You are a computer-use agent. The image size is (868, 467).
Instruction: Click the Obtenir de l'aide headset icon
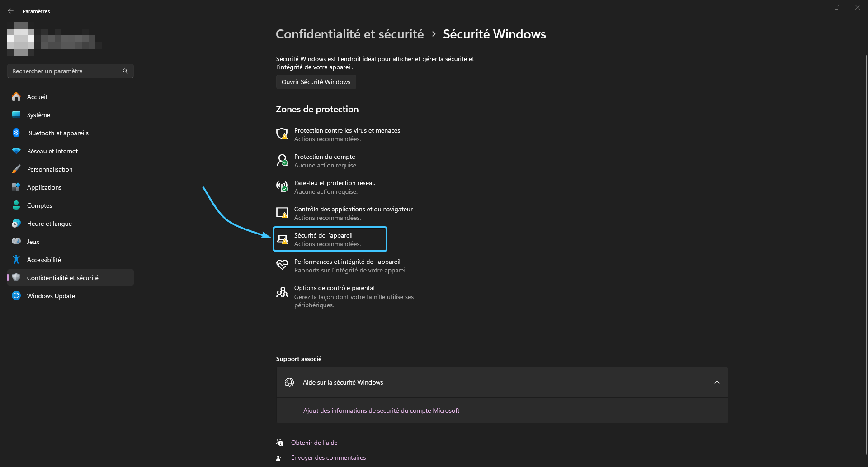(x=280, y=443)
